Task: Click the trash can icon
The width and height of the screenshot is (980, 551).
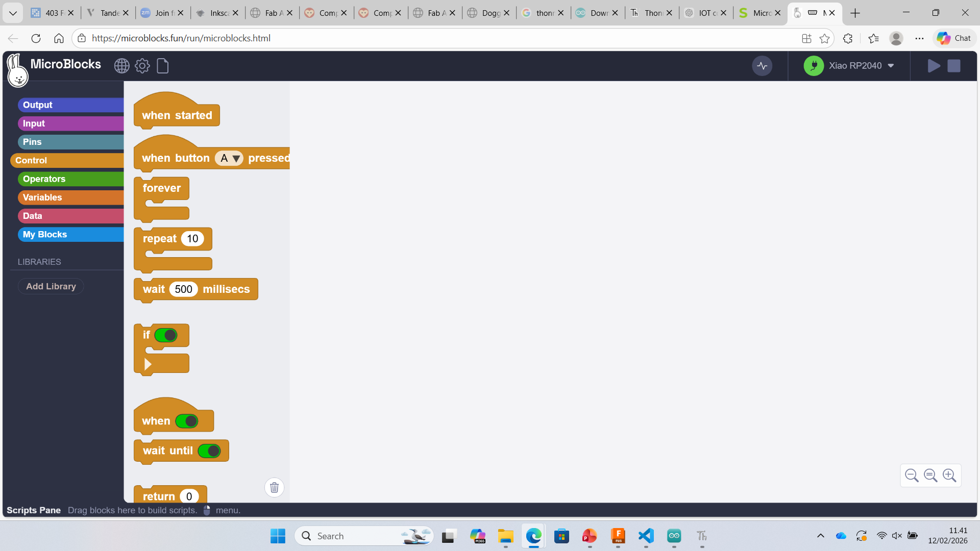Action: (274, 487)
